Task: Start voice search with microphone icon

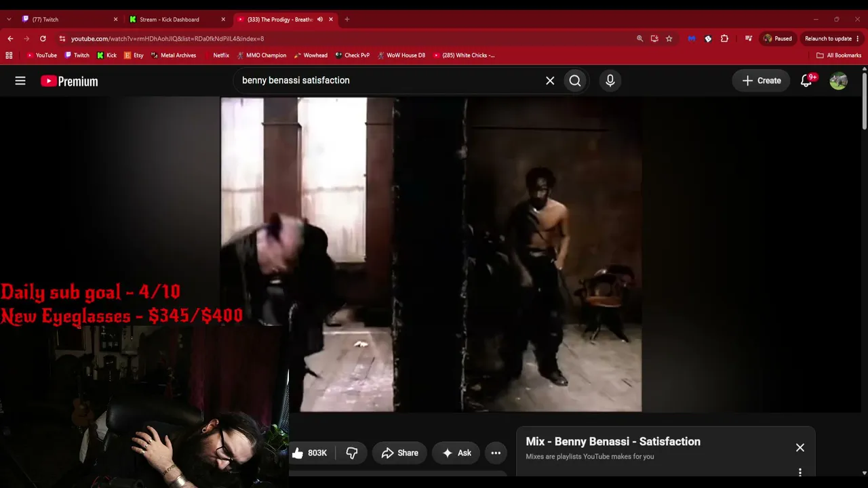Action: pyautogui.click(x=610, y=81)
